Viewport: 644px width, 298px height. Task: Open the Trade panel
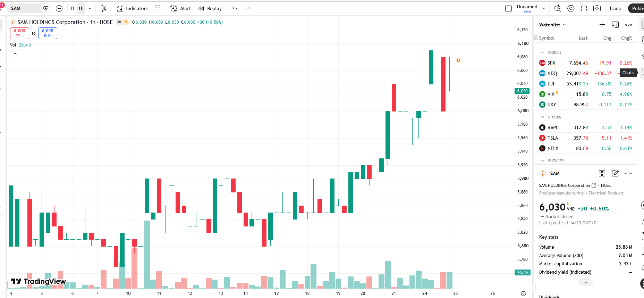[x=615, y=8]
